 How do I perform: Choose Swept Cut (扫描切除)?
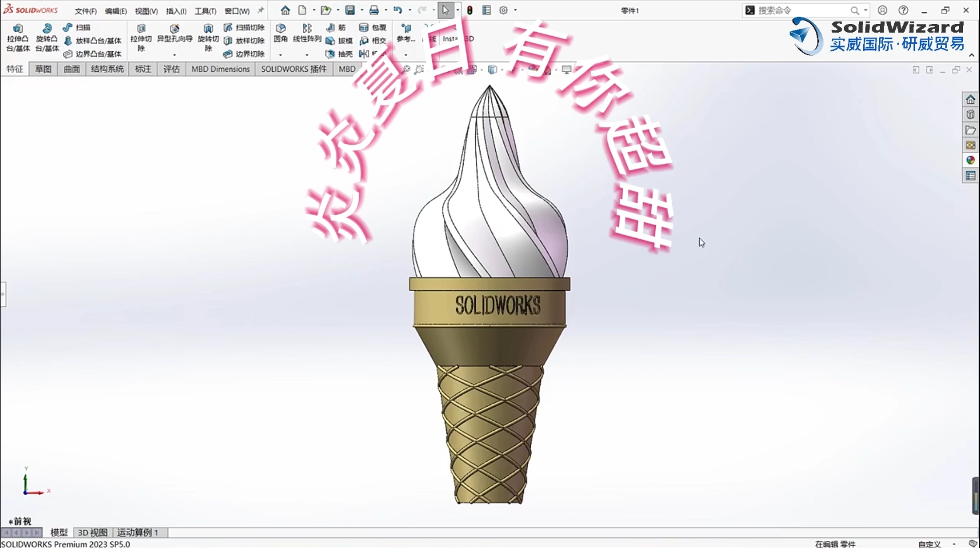coord(244,27)
